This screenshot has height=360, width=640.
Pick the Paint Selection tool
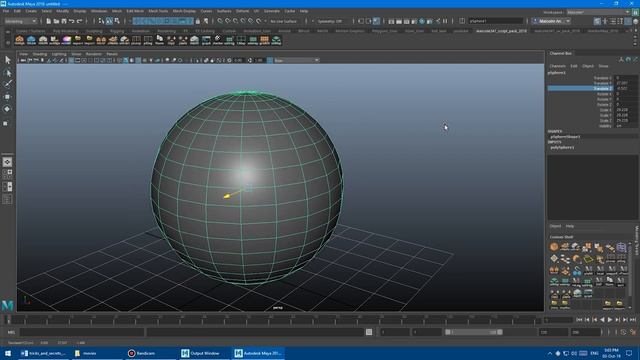pyautogui.click(x=7, y=84)
